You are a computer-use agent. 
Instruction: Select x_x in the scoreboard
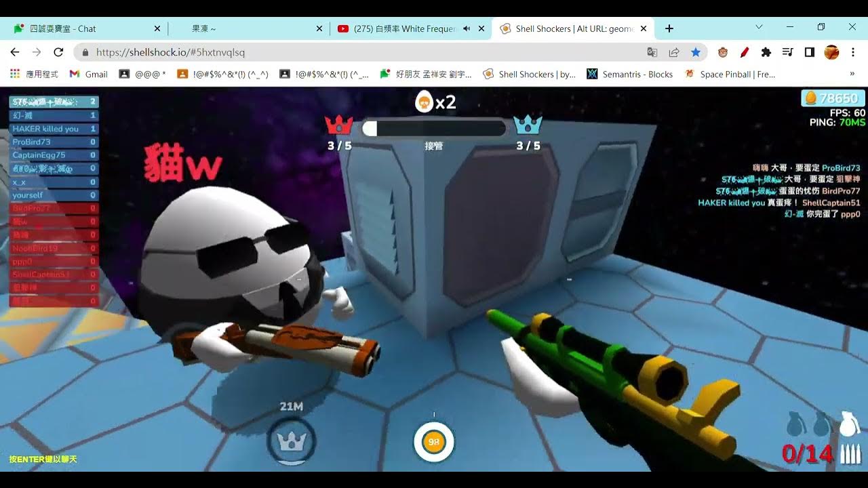(x=54, y=182)
